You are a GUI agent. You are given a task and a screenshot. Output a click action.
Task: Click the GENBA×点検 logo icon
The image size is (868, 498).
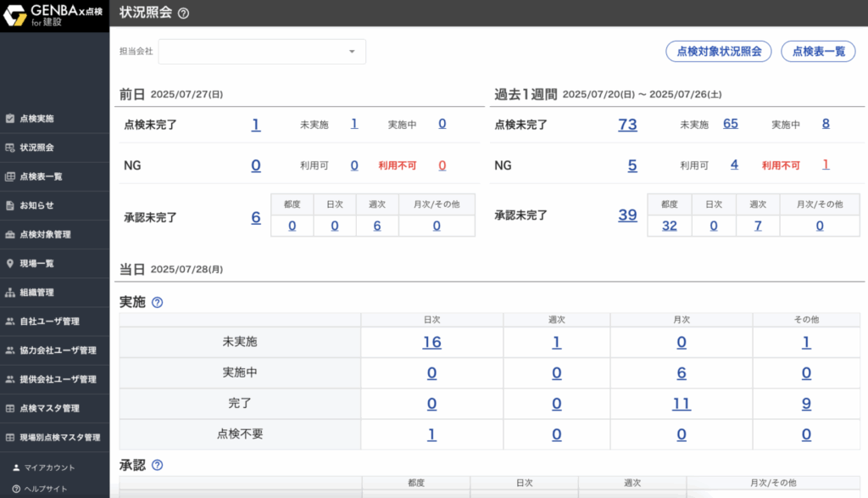point(15,15)
